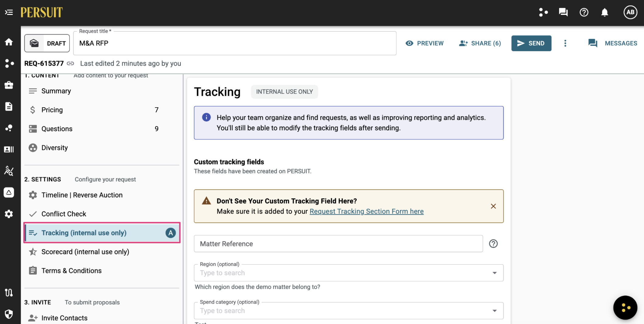This screenshot has width=644, height=324.
Task: Send the request
Action: (531, 43)
